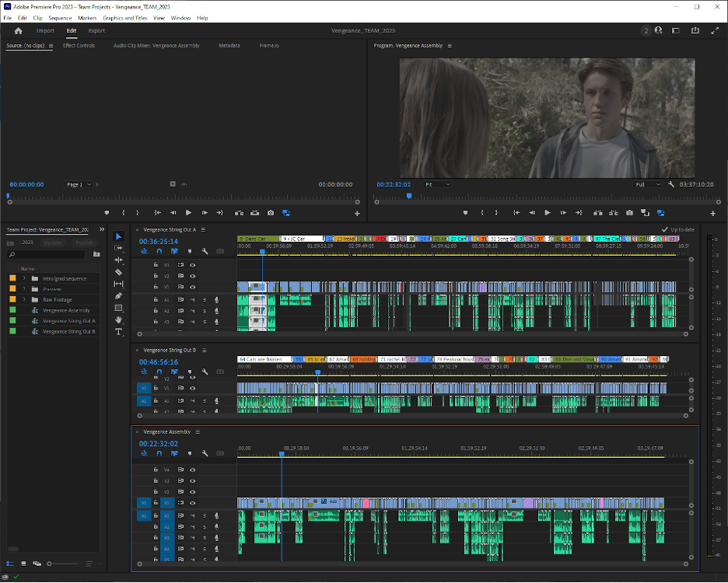Select the Track Select Forward tool
The image size is (728, 583).
118,248
